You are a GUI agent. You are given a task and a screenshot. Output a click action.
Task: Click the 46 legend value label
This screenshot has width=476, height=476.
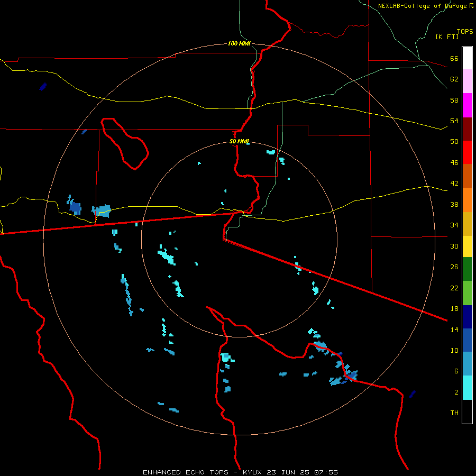(454, 162)
